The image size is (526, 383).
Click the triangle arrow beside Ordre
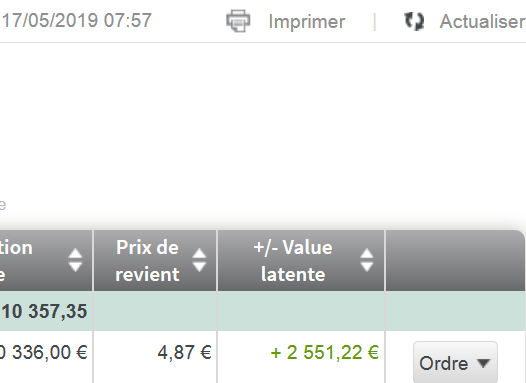tap(483, 363)
